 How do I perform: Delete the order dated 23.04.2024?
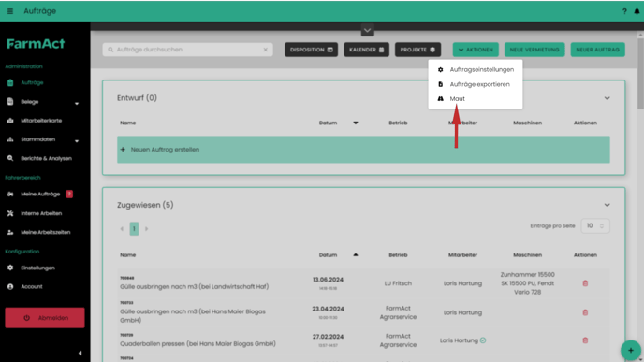pyautogui.click(x=585, y=312)
